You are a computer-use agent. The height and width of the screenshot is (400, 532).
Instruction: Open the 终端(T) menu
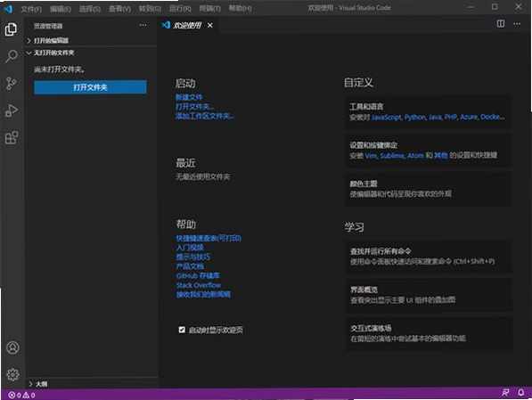209,8
